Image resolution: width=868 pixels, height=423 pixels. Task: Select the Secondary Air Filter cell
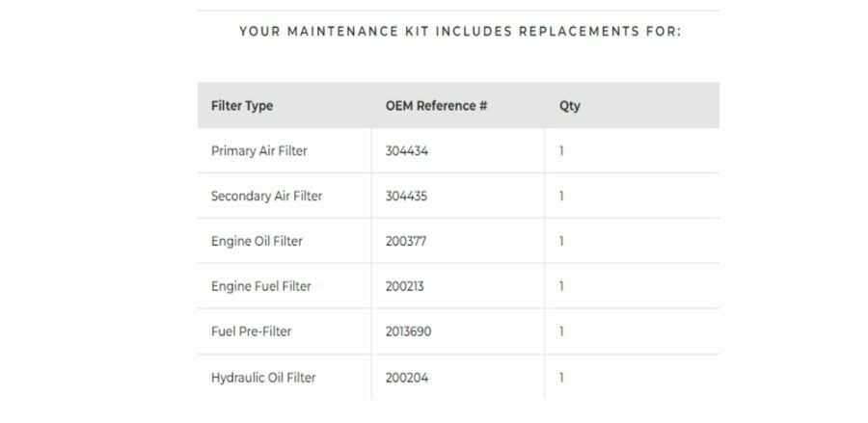pos(266,197)
